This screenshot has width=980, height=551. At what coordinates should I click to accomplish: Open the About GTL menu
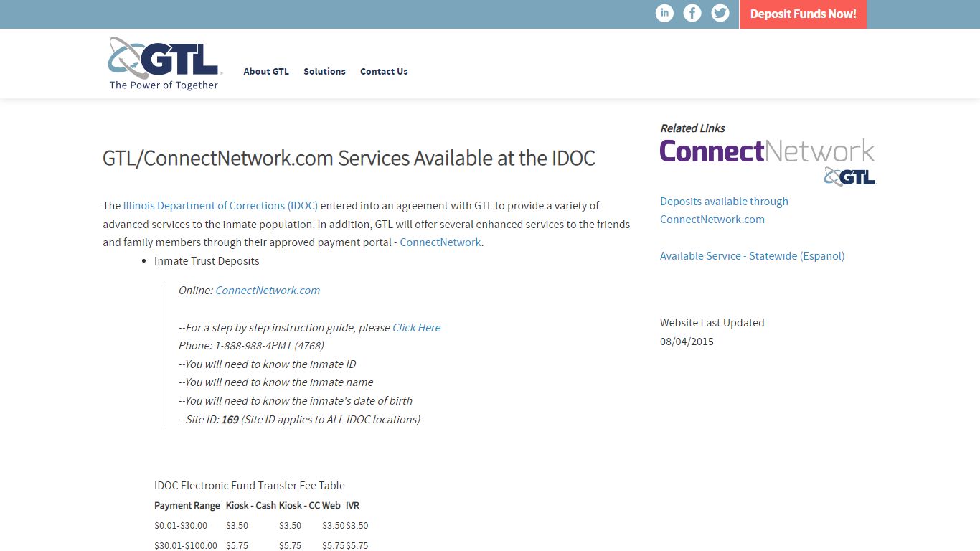(266, 72)
